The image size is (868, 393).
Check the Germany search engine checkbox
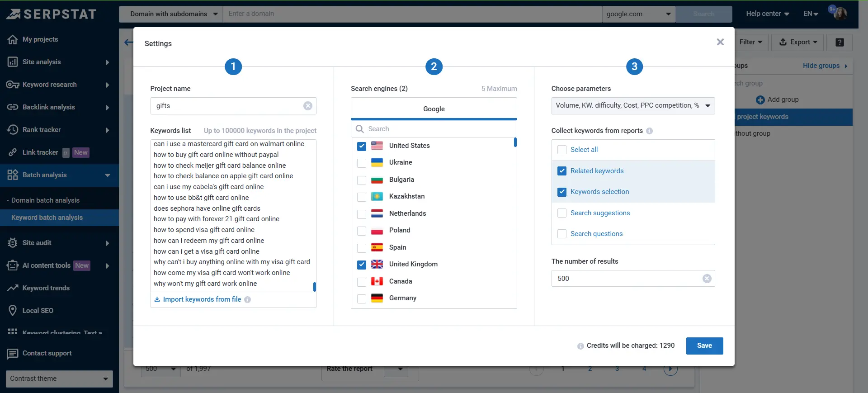[362, 298]
